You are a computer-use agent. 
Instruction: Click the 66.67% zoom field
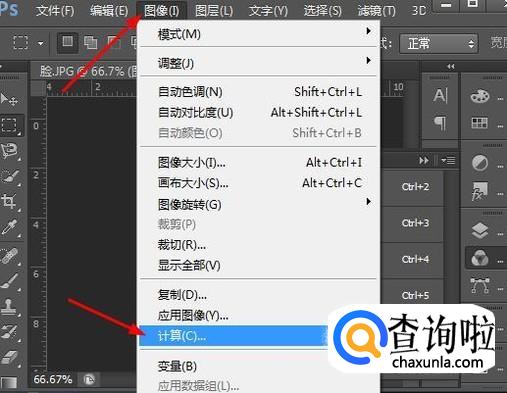[53, 379]
